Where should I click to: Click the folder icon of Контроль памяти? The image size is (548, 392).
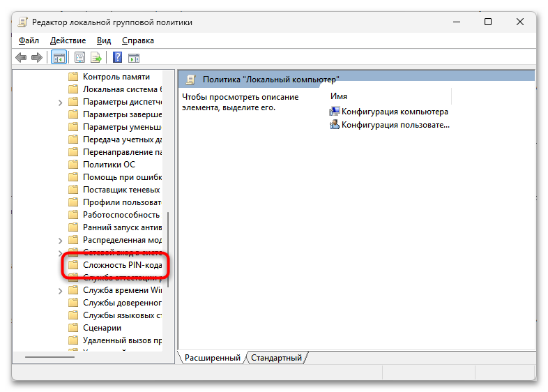click(73, 77)
